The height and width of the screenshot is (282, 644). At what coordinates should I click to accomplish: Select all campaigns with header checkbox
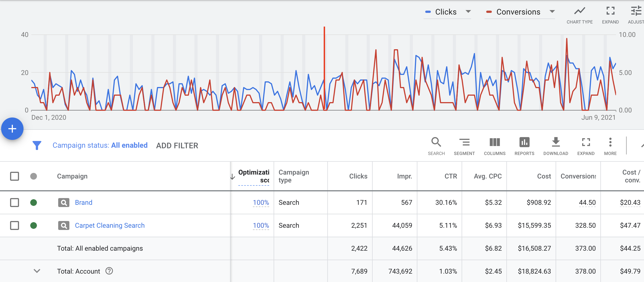tap(15, 176)
